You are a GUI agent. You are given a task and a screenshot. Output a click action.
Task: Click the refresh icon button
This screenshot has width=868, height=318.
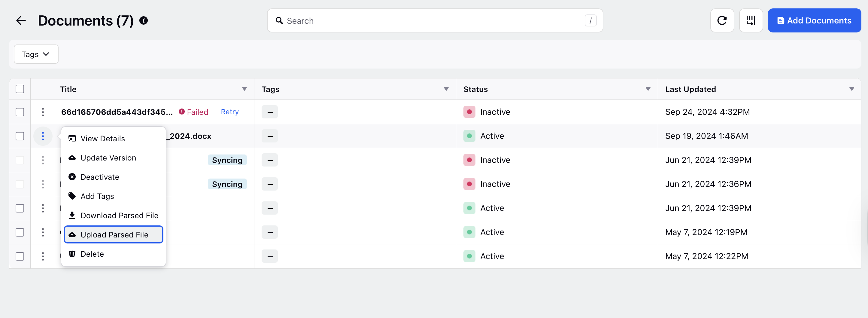(x=722, y=20)
